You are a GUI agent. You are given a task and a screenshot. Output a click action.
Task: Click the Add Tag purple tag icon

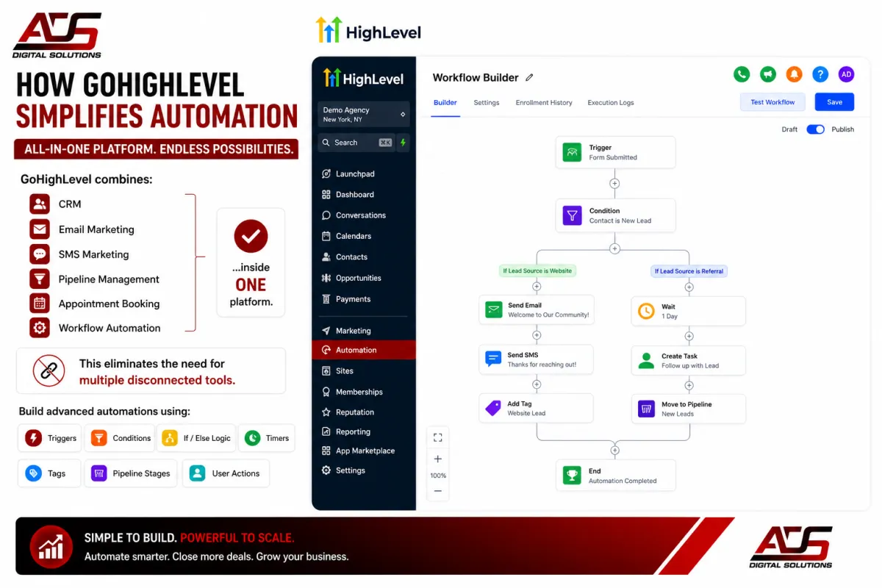493,408
